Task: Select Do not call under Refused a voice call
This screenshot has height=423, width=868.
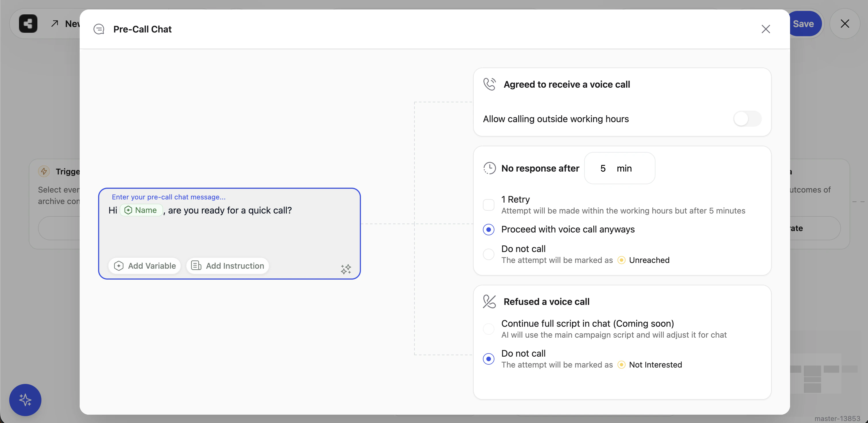Action: 489,359
